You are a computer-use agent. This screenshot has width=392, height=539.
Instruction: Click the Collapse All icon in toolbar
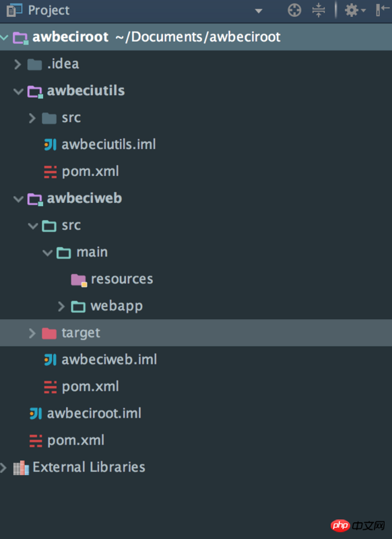(319, 10)
